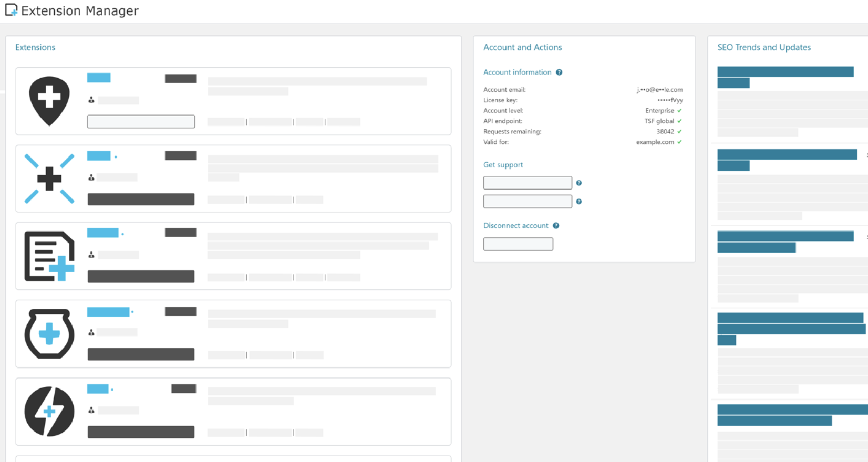Image resolution: width=868 pixels, height=462 pixels.
Task: Click the dark button in four-arrows extension card
Action: [141, 199]
